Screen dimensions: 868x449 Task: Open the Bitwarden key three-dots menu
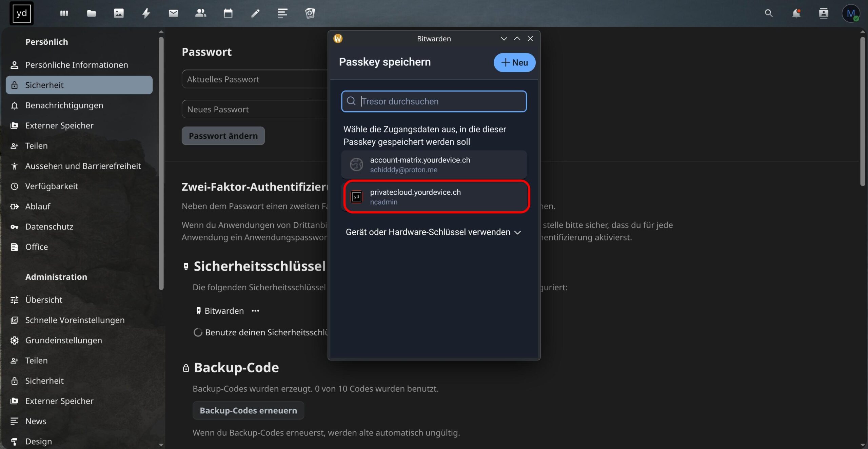pos(255,311)
